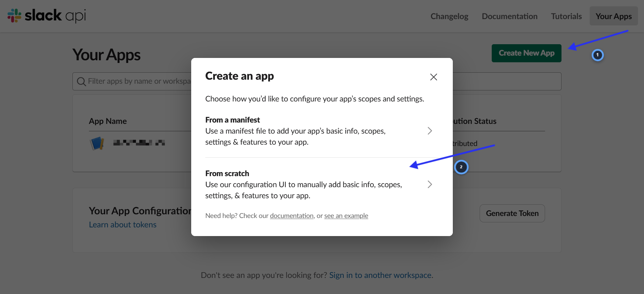Open the Learn about tokens link

coord(123,225)
